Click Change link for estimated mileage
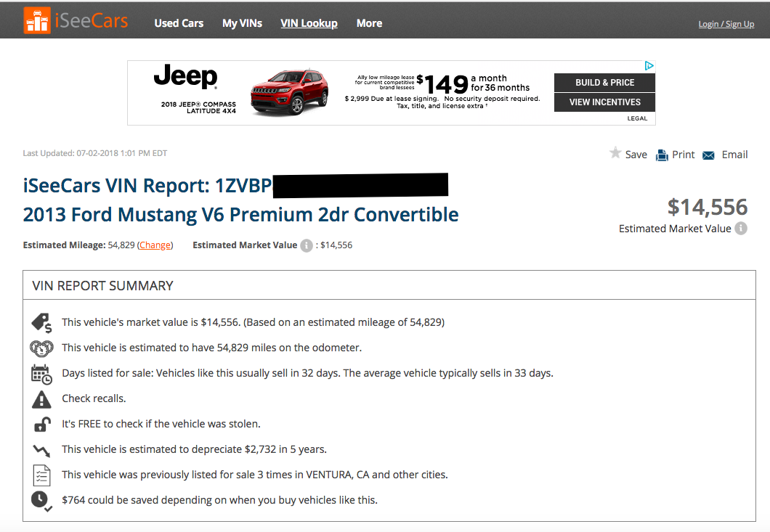The width and height of the screenshot is (770, 532). coord(155,245)
